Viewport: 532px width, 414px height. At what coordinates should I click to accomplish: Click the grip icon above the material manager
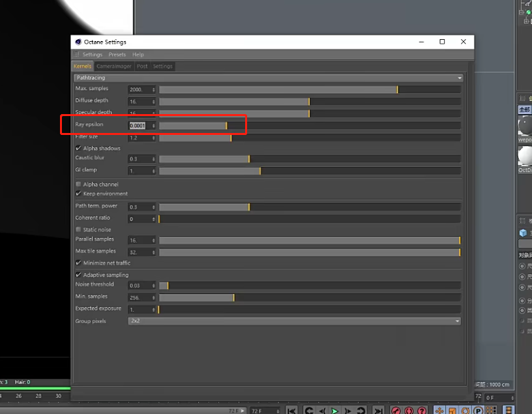522,98
